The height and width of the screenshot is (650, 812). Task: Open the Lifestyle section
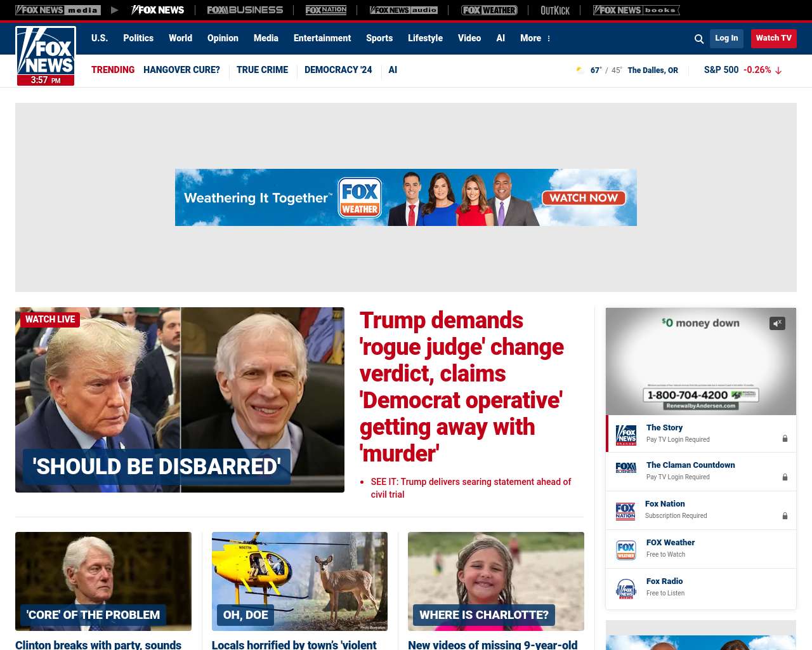tap(425, 38)
